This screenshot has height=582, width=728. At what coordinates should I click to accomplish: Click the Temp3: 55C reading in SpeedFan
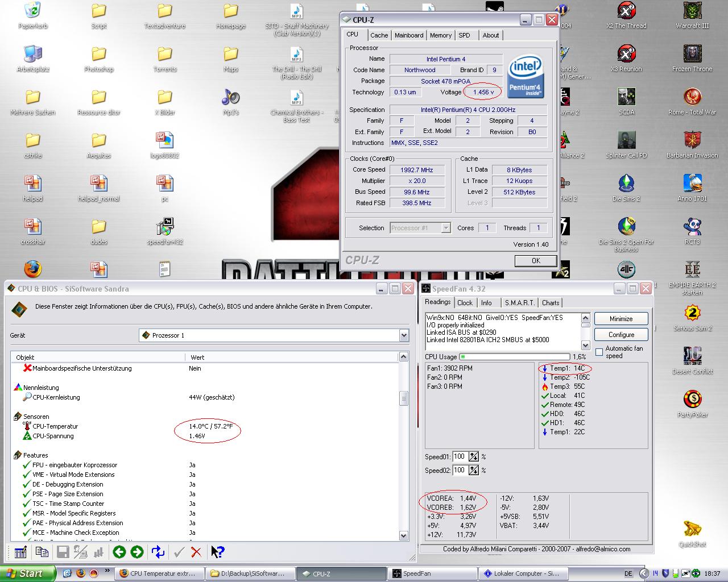pyautogui.click(x=564, y=386)
